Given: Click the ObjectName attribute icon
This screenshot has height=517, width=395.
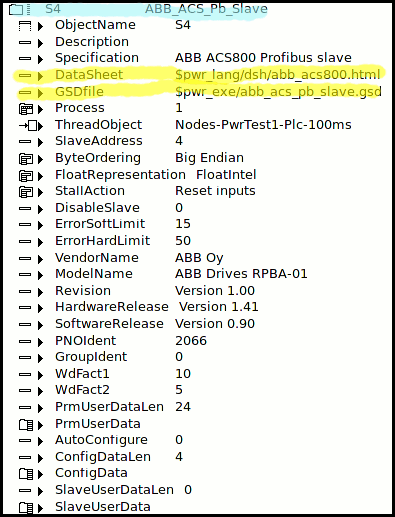Looking at the screenshot, I should (25, 26).
